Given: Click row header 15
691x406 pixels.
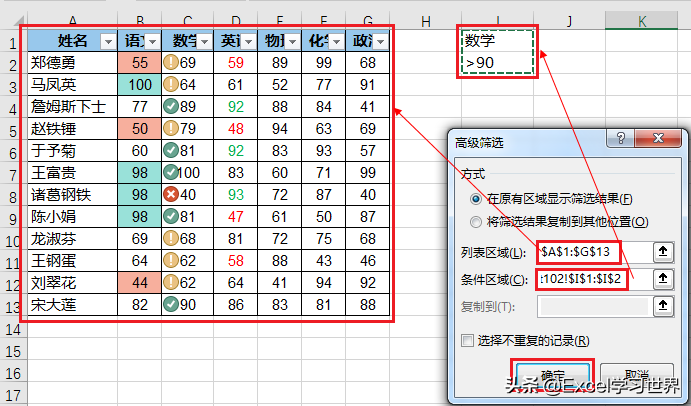Looking at the screenshot, I should tap(13, 351).
